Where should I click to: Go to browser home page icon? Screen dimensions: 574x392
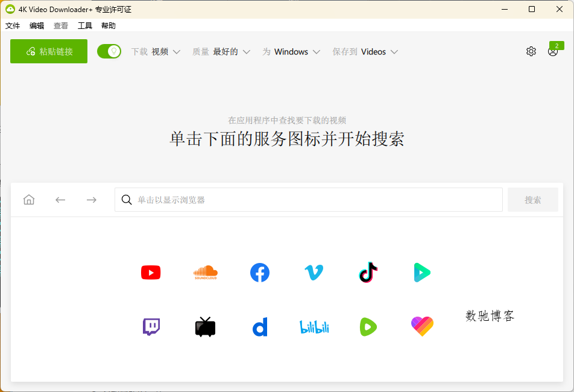[x=29, y=200]
